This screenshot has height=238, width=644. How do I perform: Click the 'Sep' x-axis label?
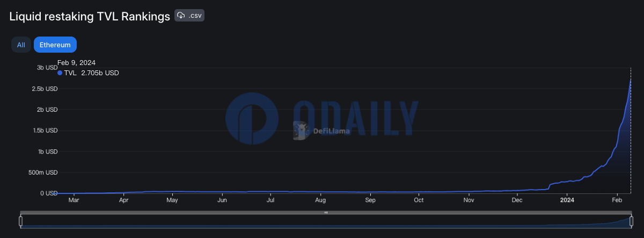[x=370, y=200]
